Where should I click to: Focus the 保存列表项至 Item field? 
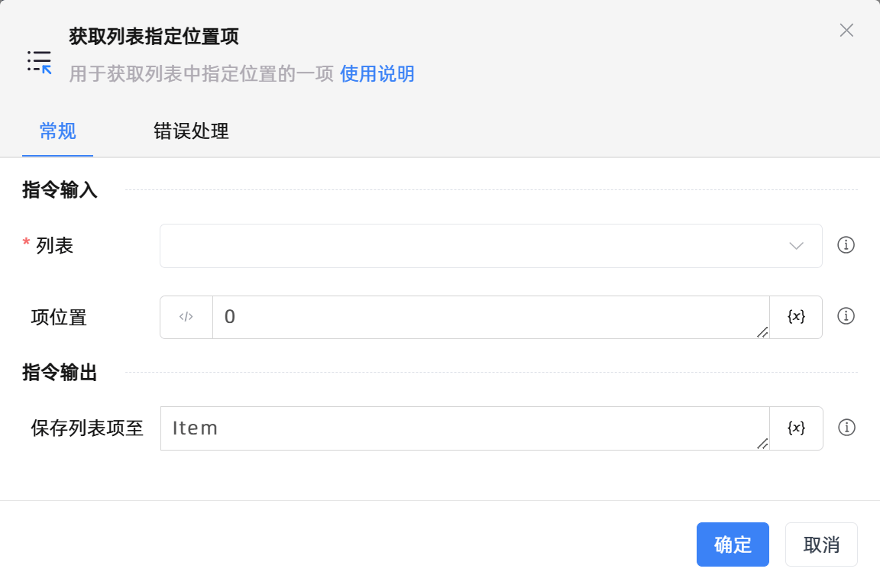click(462, 428)
